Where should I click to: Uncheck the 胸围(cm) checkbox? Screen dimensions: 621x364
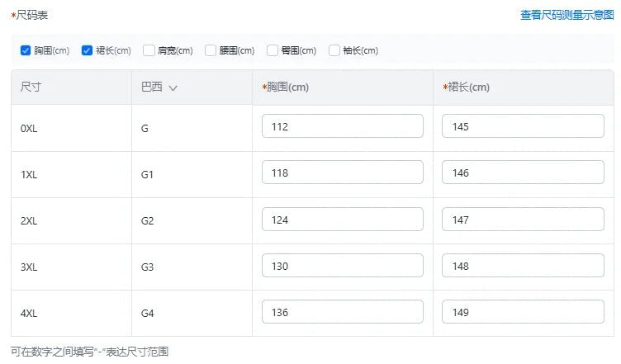click(x=26, y=50)
